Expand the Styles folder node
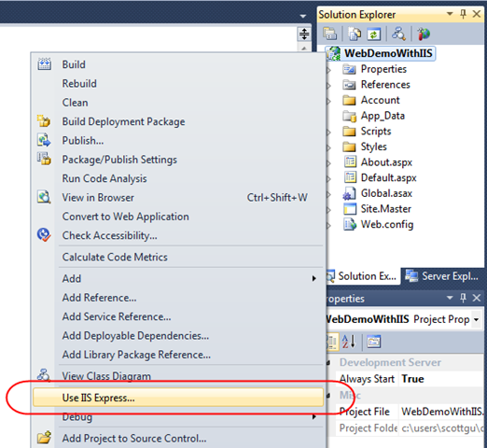 click(x=329, y=147)
